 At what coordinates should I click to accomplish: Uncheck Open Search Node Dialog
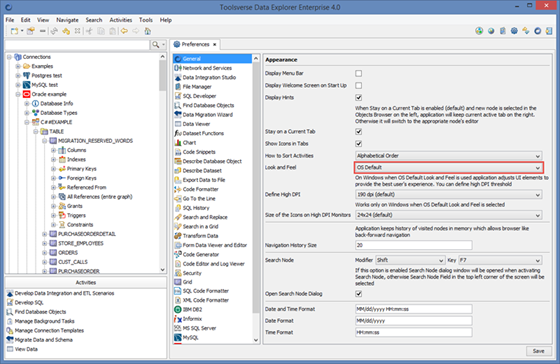point(359,294)
